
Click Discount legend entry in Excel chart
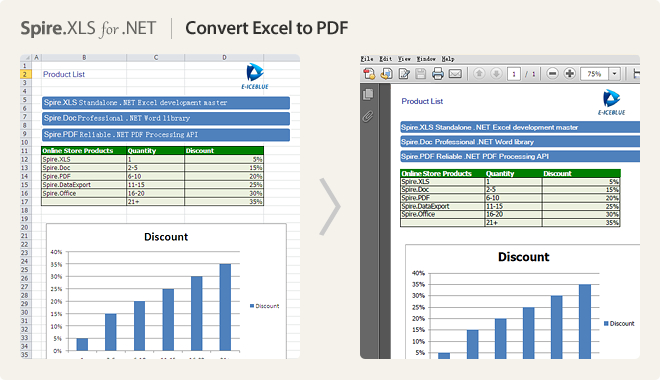tap(264, 306)
